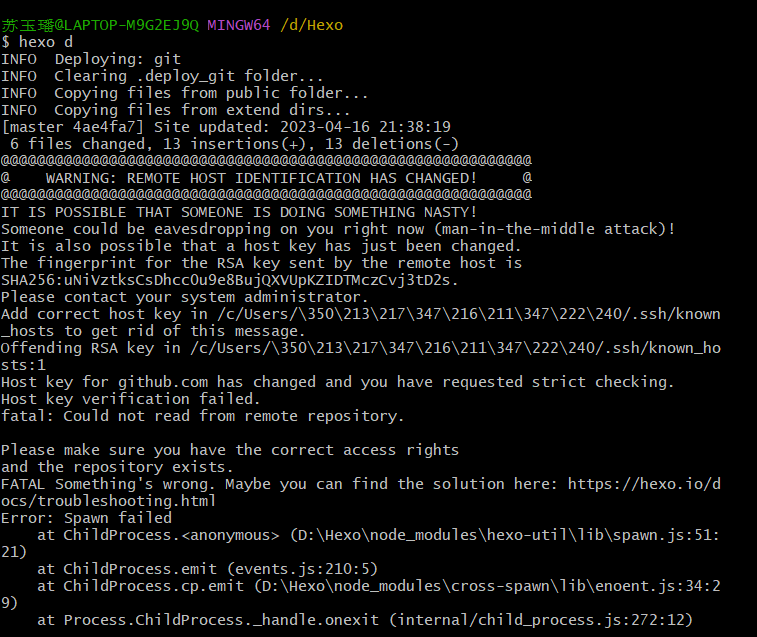Click '6 files changed, 13 insertions' line

(x=234, y=144)
